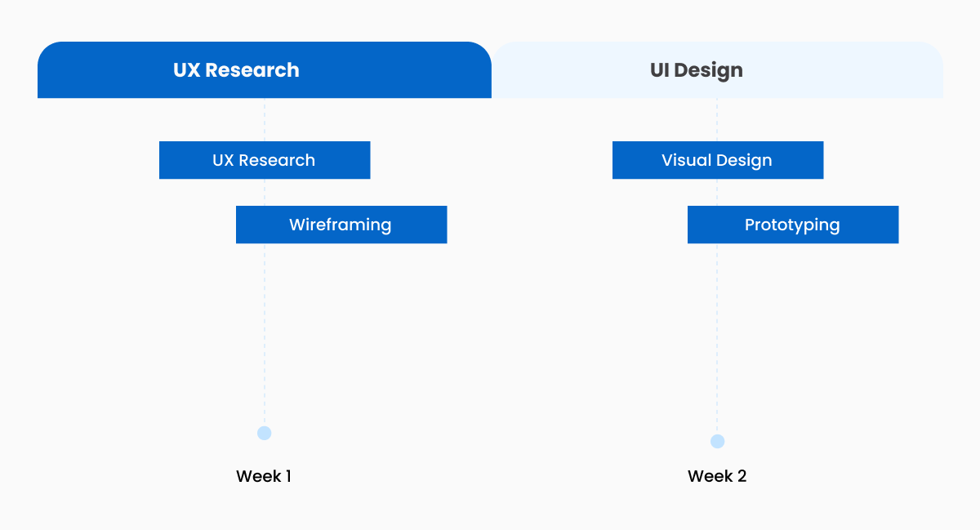980x530 pixels.
Task: Click dashed line above Visual Design bar
Action: [x=717, y=119]
